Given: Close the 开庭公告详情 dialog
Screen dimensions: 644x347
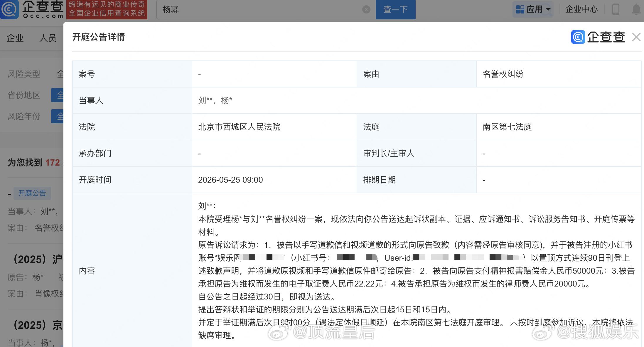Looking at the screenshot, I should (x=636, y=37).
